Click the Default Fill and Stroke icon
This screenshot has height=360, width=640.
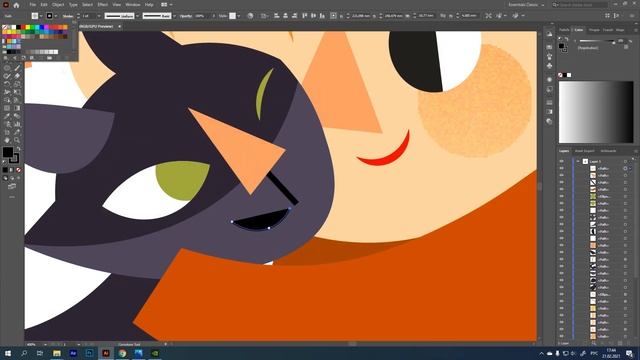pos(5,162)
